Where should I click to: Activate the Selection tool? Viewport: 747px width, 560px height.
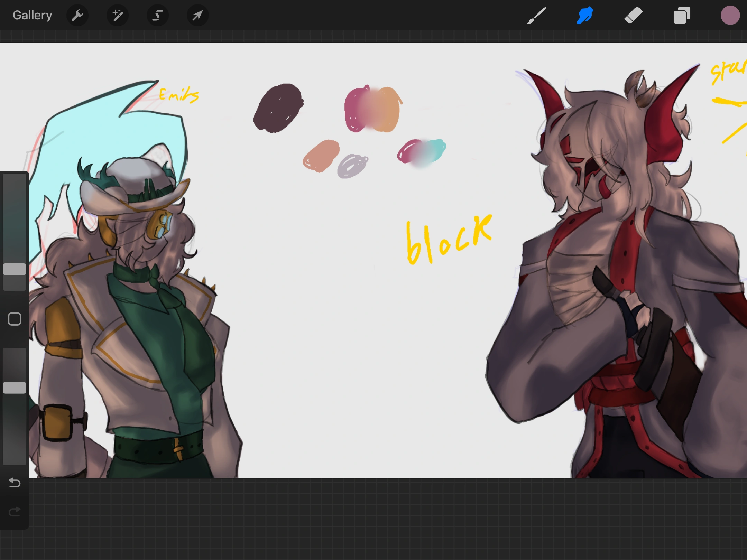(x=158, y=15)
